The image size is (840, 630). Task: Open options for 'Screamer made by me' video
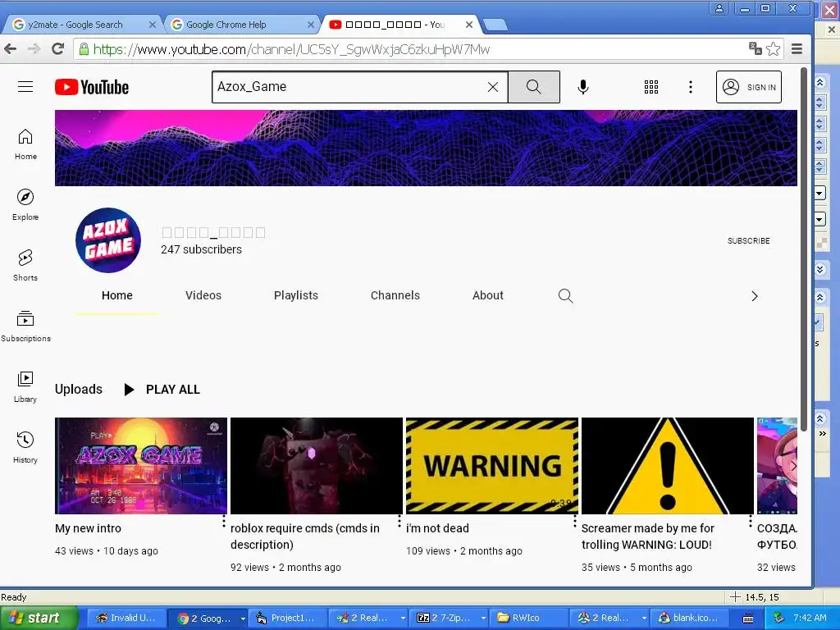750,522
